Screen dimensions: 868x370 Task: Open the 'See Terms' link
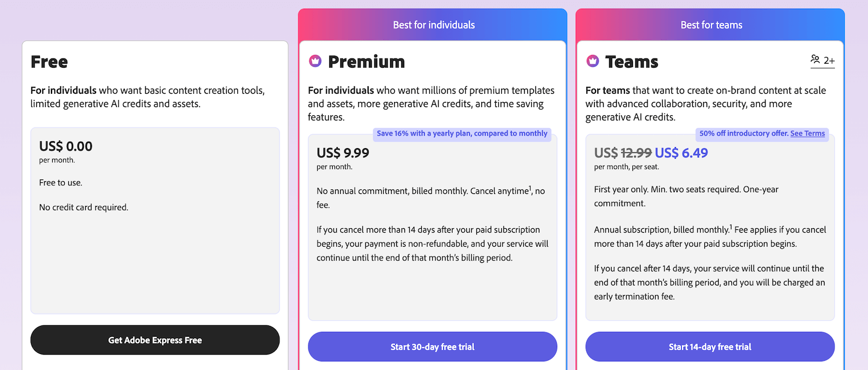[808, 133]
